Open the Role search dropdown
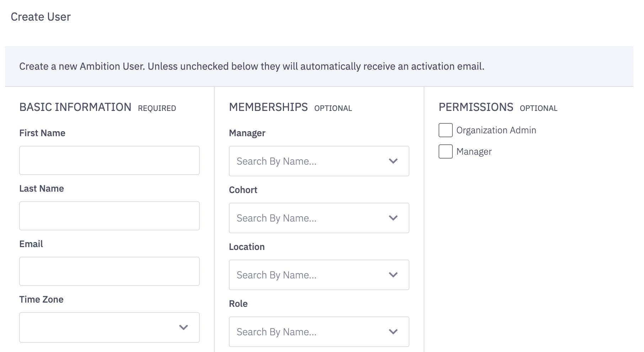 [309, 332]
